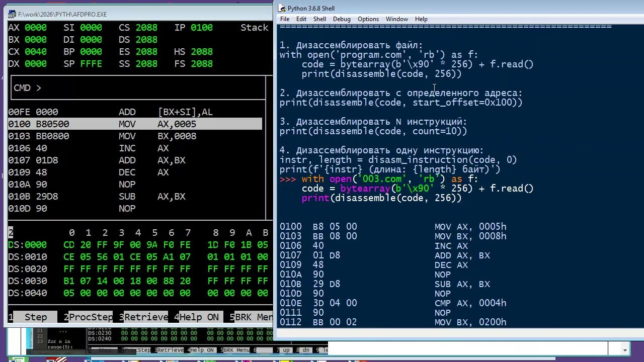Select the CX register value 0040

pyautogui.click(x=36, y=52)
